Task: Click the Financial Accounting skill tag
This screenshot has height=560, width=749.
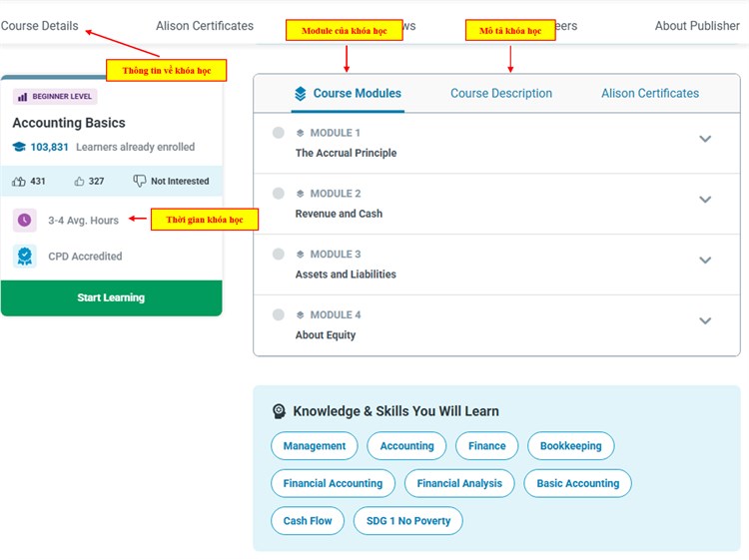Action: tap(333, 483)
